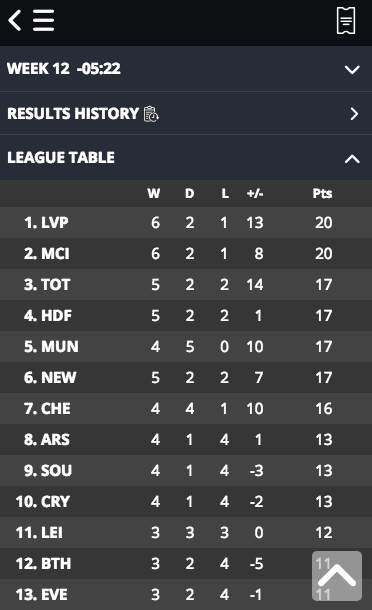Screen dimensions: 372x610
Task: Go back using the left arrow icon
Action: pos(14,20)
